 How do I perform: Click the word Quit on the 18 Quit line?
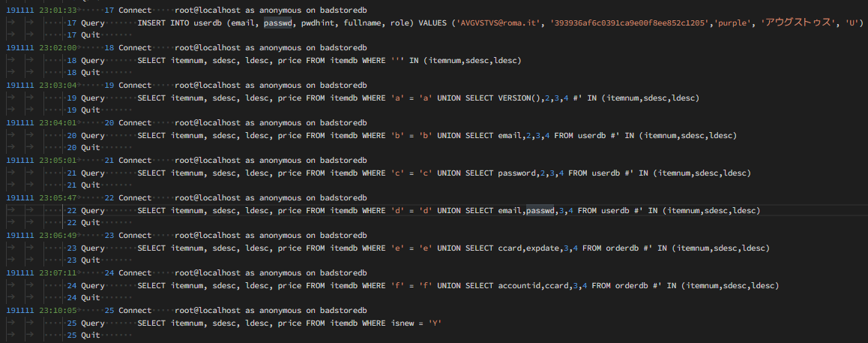(x=90, y=73)
